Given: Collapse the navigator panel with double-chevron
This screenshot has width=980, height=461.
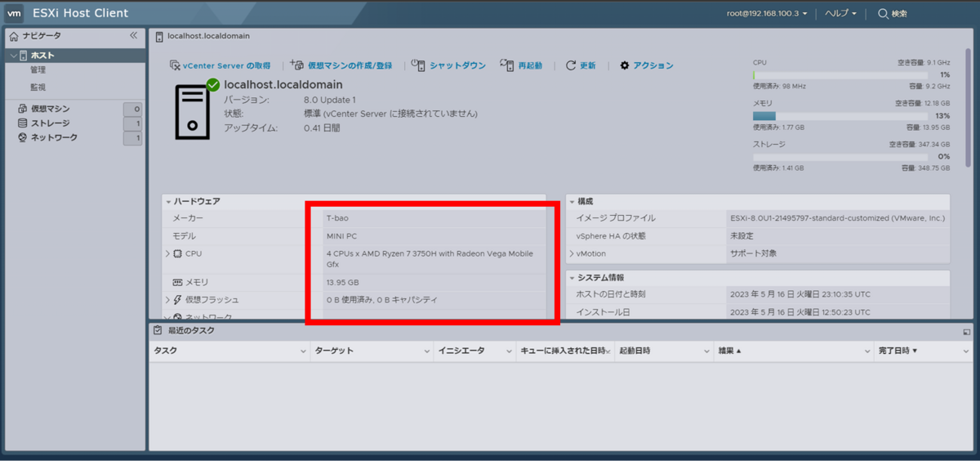Looking at the screenshot, I should click(x=134, y=35).
